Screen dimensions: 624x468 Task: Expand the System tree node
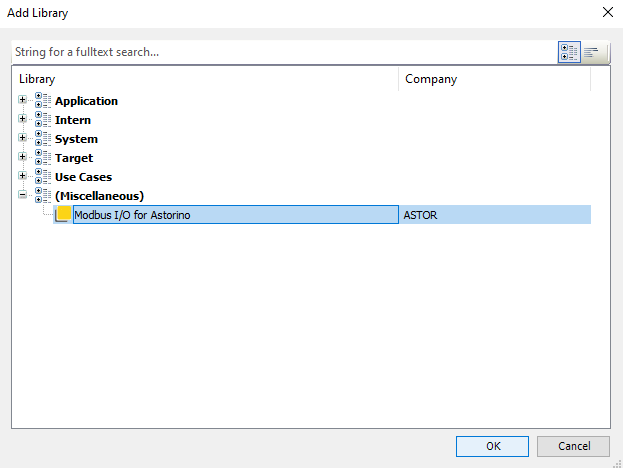(23, 138)
